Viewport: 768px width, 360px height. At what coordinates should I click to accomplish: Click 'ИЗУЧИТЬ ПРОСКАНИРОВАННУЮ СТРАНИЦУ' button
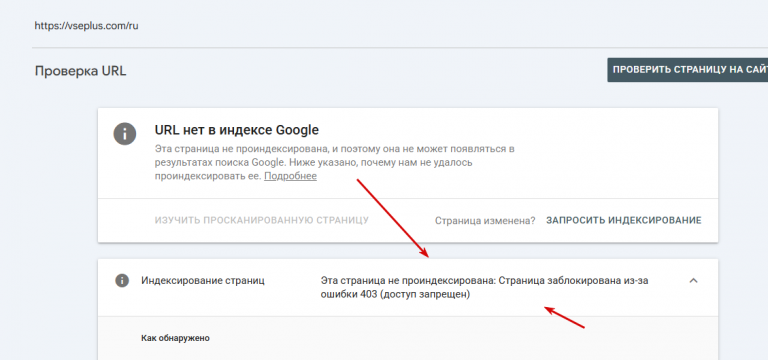262,220
